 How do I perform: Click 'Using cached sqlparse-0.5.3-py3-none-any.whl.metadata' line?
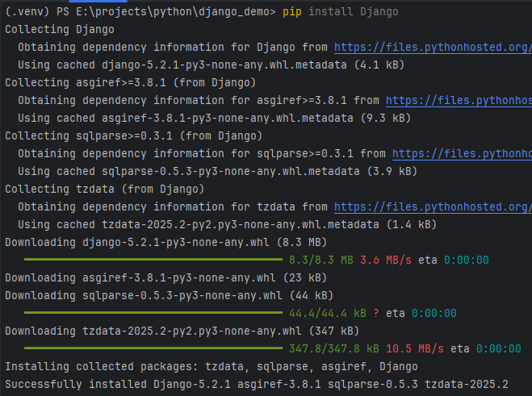click(x=217, y=171)
